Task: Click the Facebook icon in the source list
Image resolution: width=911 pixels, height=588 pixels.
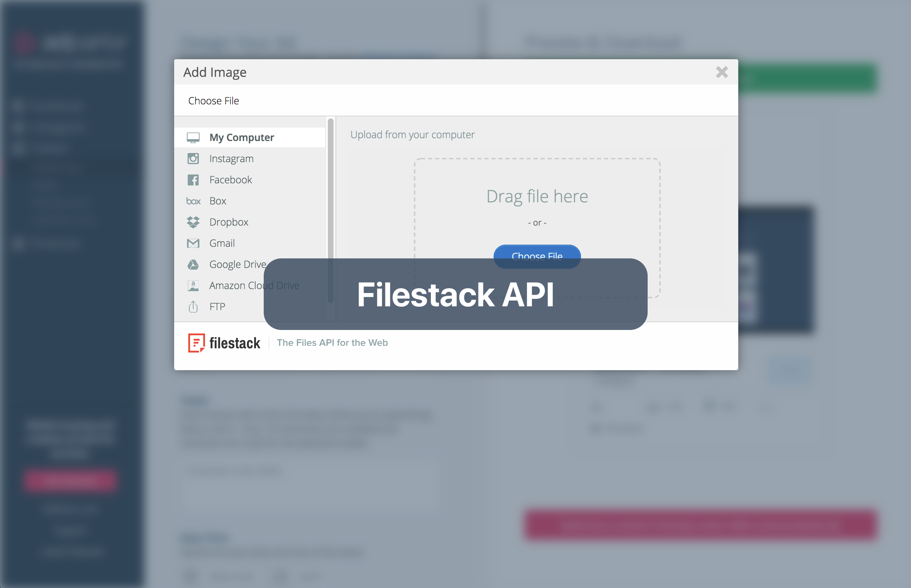Action: (x=194, y=179)
